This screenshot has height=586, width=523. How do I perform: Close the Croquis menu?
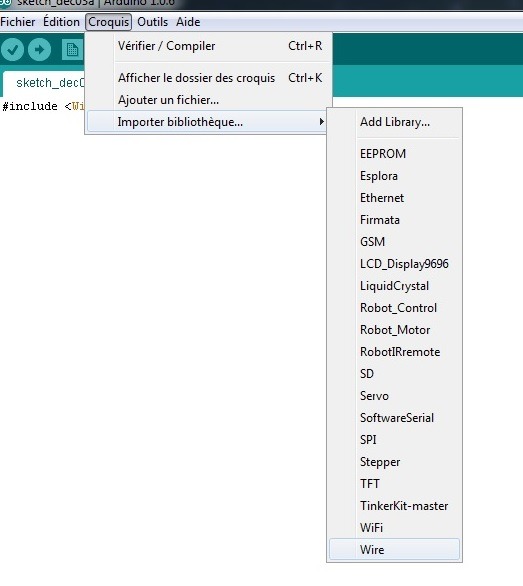pyautogui.click(x=108, y=22)
